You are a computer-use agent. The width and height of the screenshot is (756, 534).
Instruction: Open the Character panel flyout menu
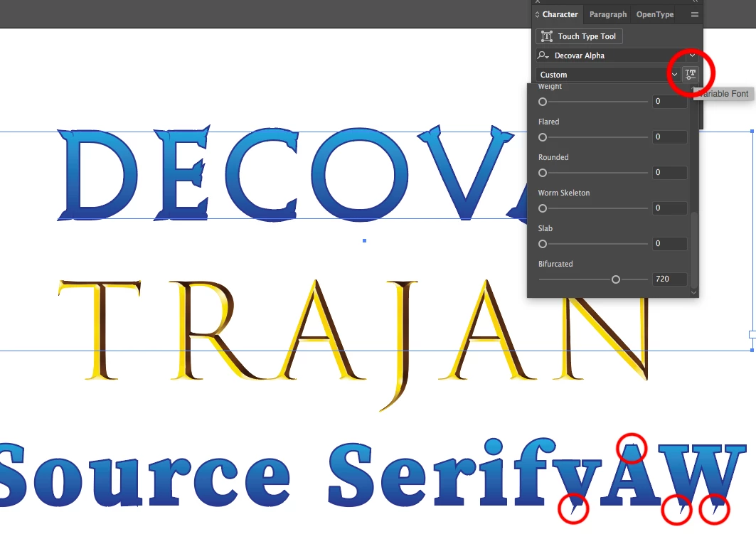[x=694, y=14]
